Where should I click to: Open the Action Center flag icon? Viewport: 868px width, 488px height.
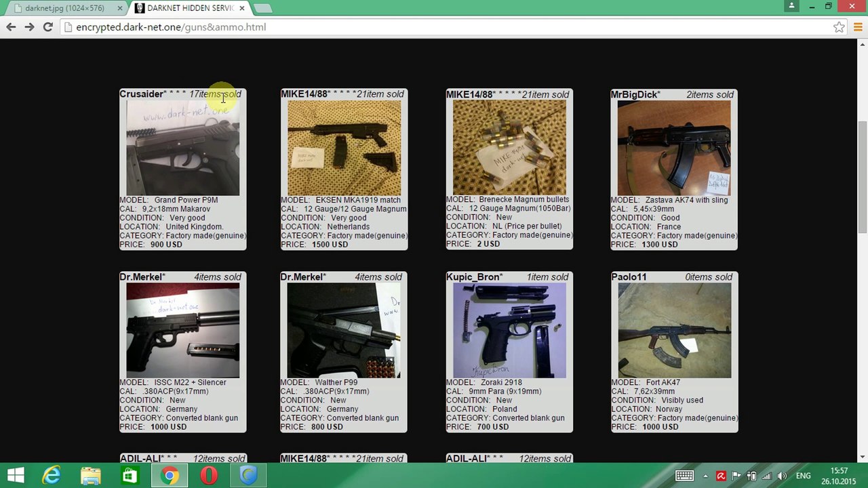pyautogui.click(x=736, y=476)
